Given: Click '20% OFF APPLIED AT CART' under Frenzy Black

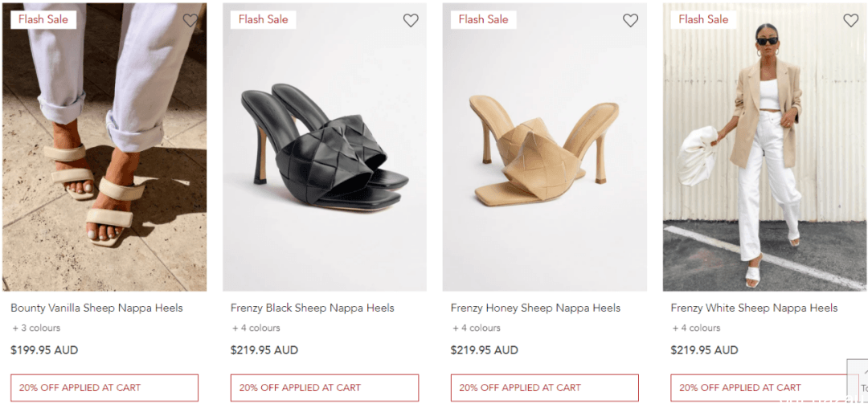Looking at the screenshot, I should (325, 388).
